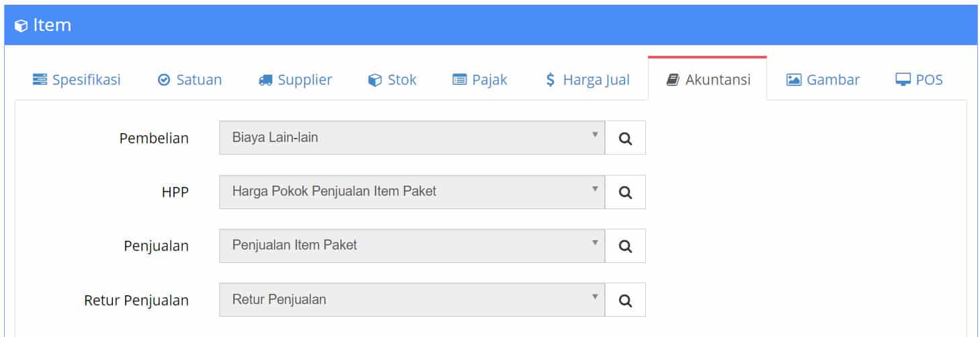Image resolution: width=980 pixels, height=337 pixels.
Task: Go to the Stok tab
Action: (x=393, y=79)
